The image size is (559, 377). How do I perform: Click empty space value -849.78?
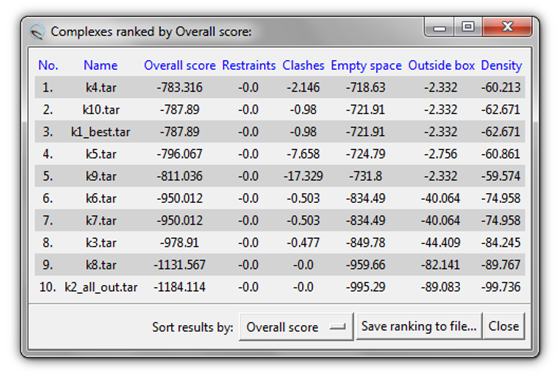tap(366, 243)
